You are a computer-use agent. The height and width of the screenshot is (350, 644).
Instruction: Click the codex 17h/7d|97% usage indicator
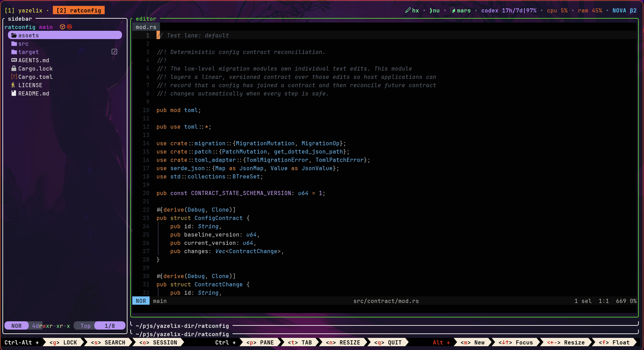(x=509, y=10)
